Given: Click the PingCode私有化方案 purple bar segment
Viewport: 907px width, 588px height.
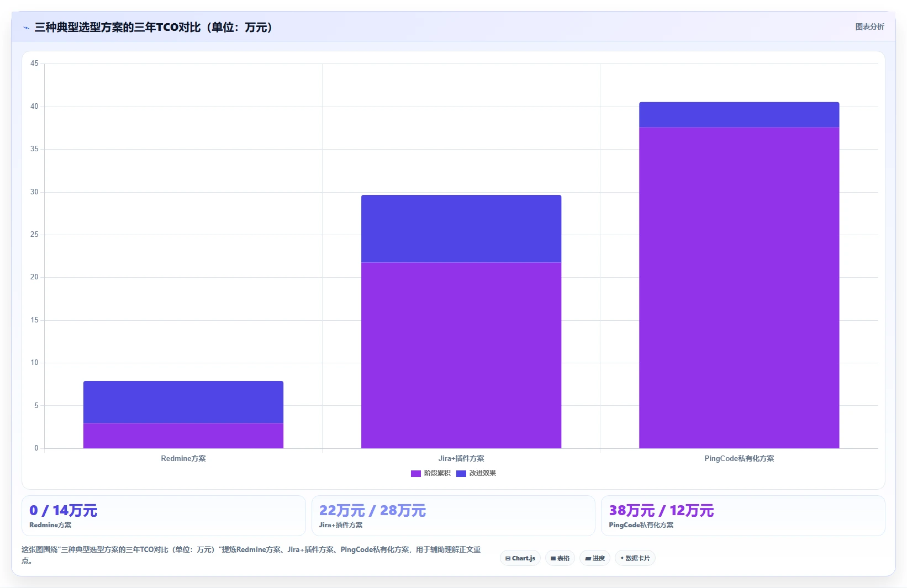Looking at the screenshot, I should [x=739, y=288].
